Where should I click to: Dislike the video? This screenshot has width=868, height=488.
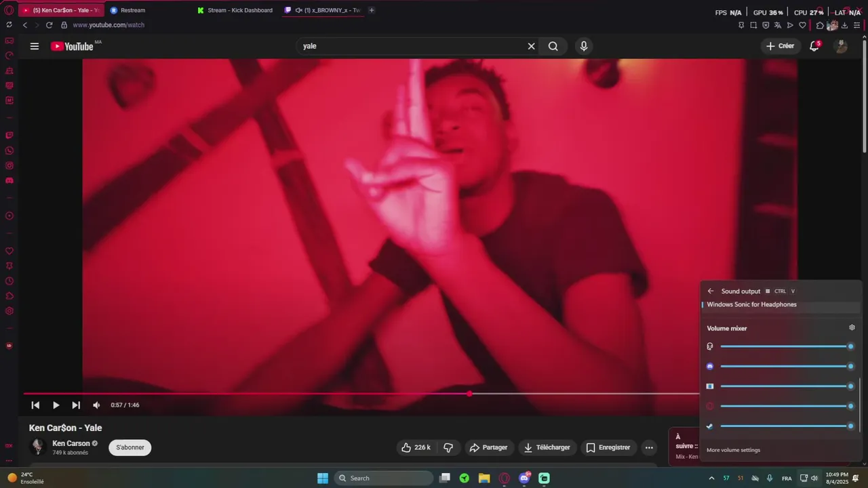click(x=448, y=447)
